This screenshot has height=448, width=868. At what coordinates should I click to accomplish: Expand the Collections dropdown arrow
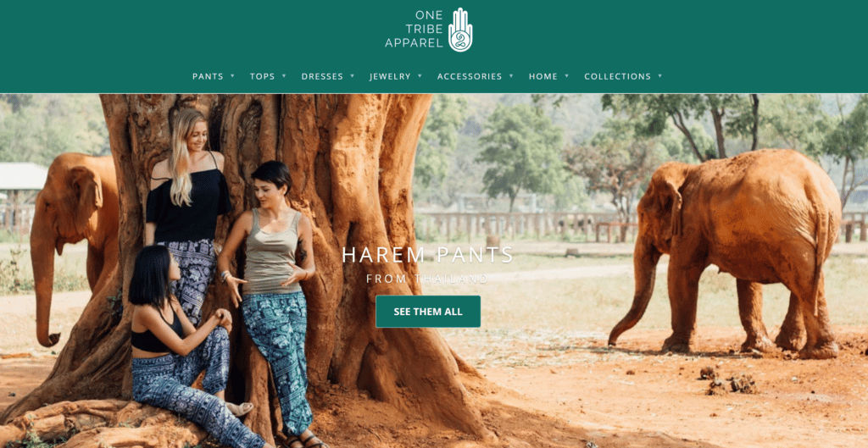[x=659, y=75]
